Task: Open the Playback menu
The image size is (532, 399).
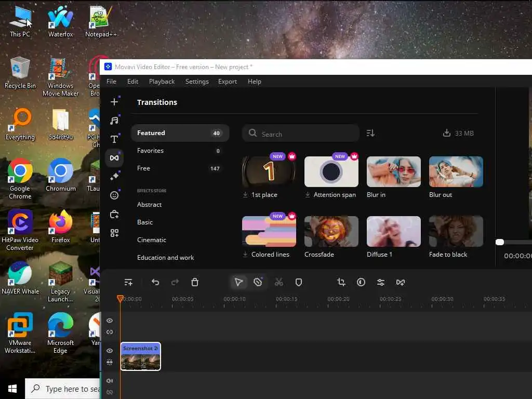Action: 162,82
